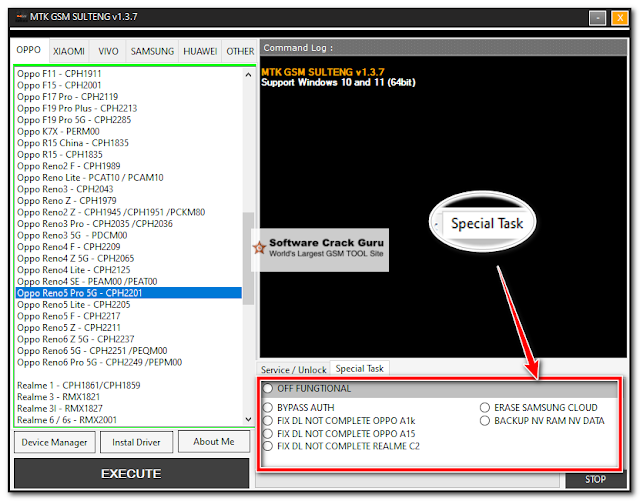Switch to the OPPO tab
The image size is (640, 501).
click(x=29, y=50)
